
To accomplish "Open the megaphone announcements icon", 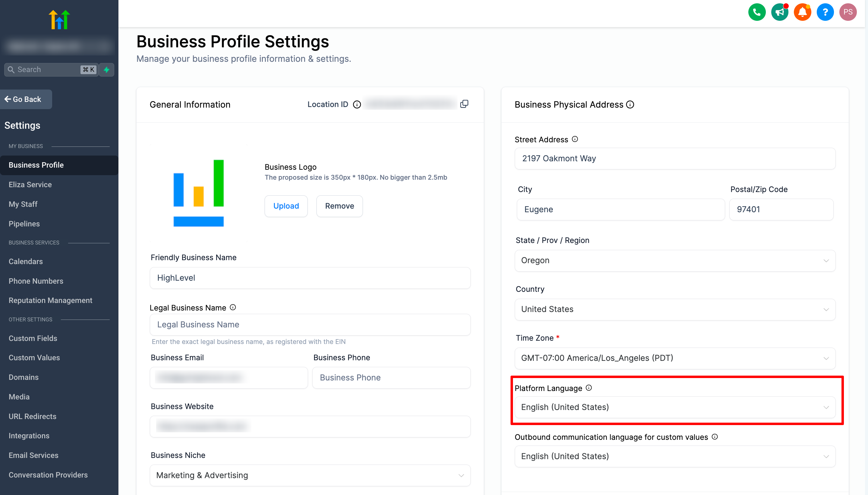I will (779, 12).
